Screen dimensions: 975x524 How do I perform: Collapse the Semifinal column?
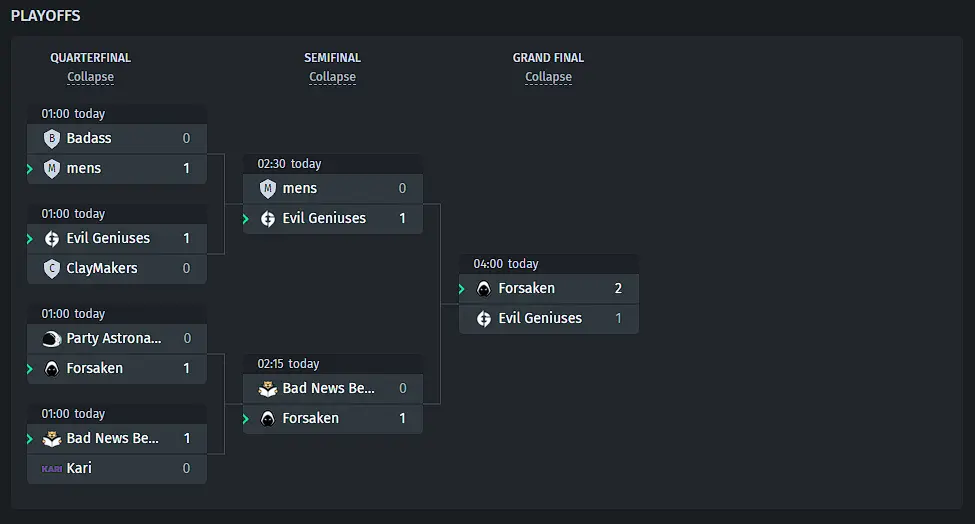click(333, 77)
